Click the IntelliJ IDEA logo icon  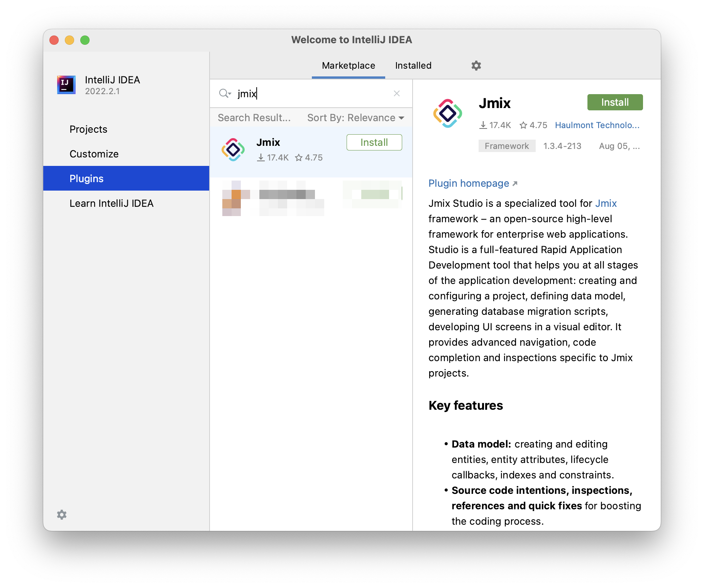coord(66,85)
